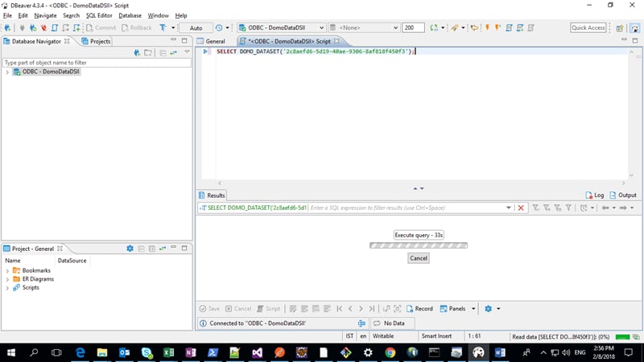This screenshot has width=644, height=362.
Task: Open Panels dropdown arrow
Action: [x=473, y=309]
